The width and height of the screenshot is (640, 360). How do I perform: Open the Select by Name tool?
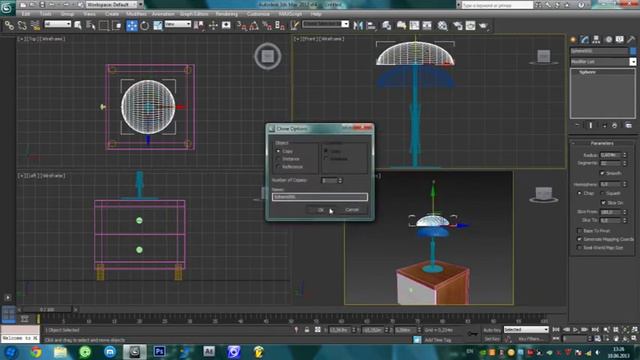pos(91,26)
